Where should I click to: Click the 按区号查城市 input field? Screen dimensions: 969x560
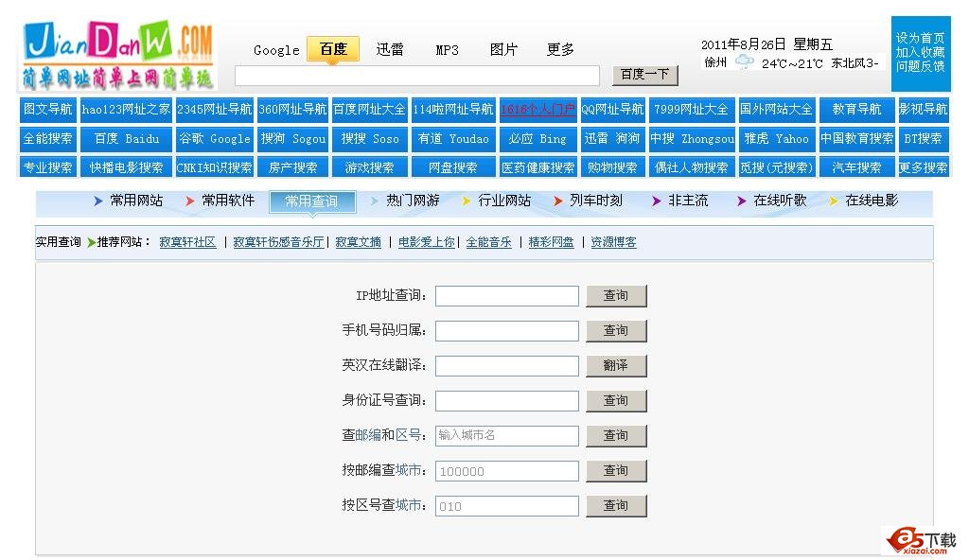507,506
